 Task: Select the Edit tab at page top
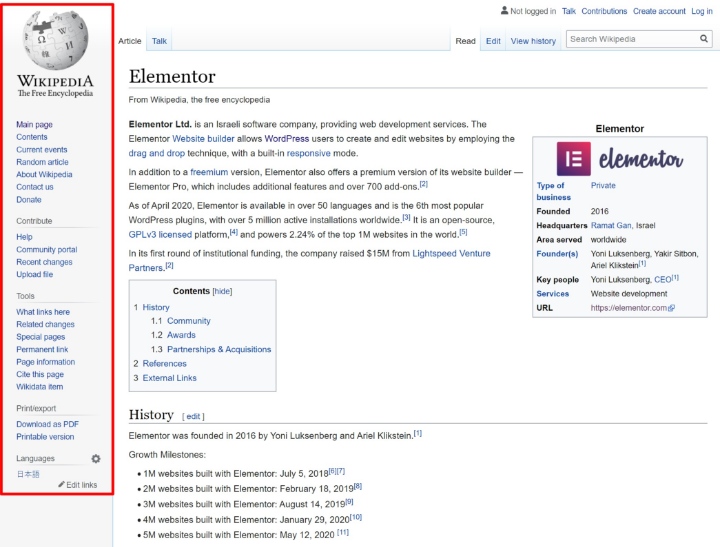click(x=493, y=41)
